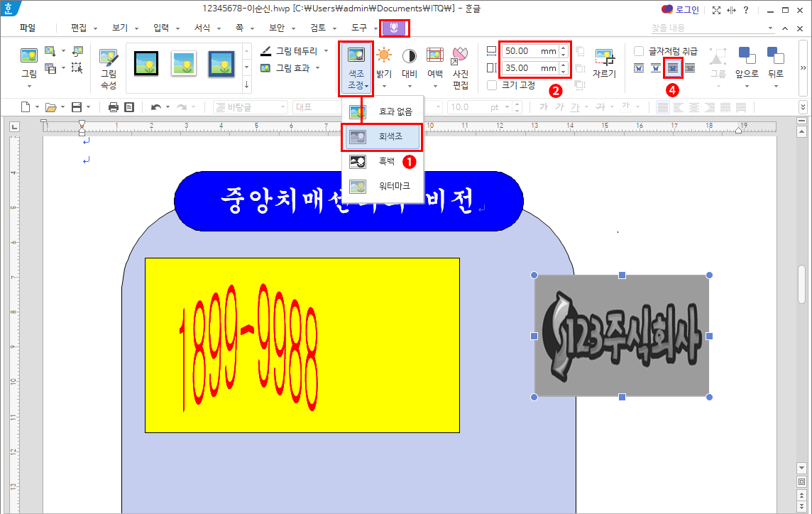Click the purple picture tab icon
This screenshot has width=812, height=514.
click(x=394, y=28)
